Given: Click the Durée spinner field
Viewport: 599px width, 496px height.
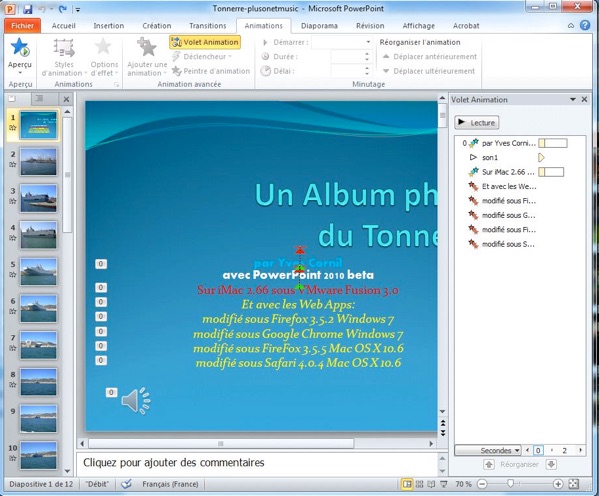Looking at the screenshot, I should (x=351, y=57).
